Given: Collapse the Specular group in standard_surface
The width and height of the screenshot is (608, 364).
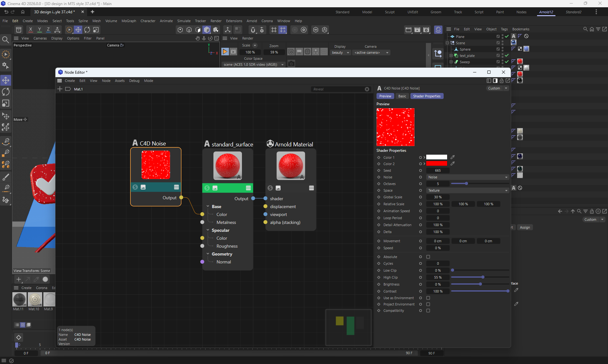Looking at the screenshot, I should 208,230.
